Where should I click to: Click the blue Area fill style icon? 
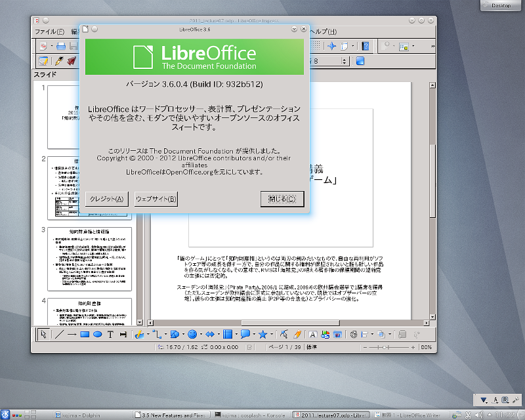[360, 61]
